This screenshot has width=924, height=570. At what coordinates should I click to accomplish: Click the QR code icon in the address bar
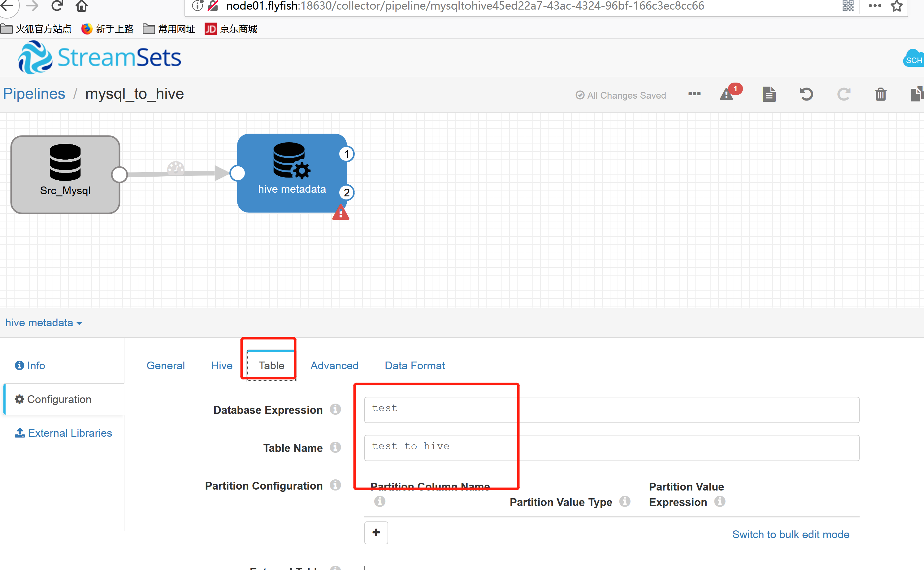pos(848,6)
